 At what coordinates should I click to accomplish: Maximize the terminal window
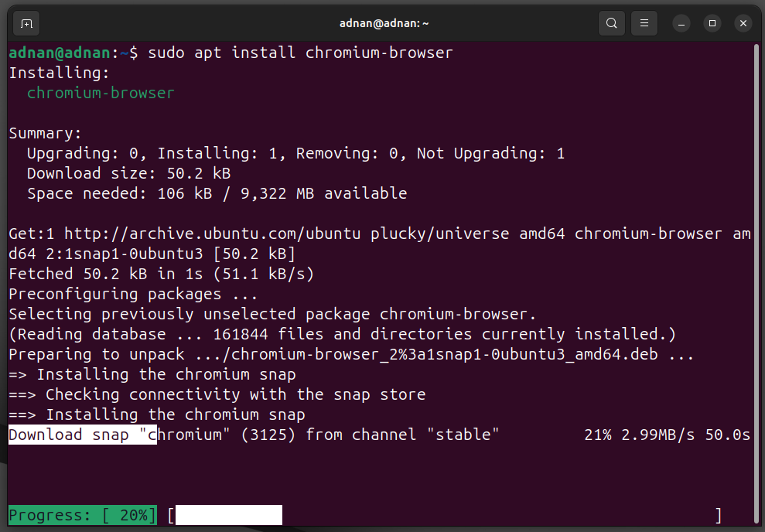(x=712, y=23)
